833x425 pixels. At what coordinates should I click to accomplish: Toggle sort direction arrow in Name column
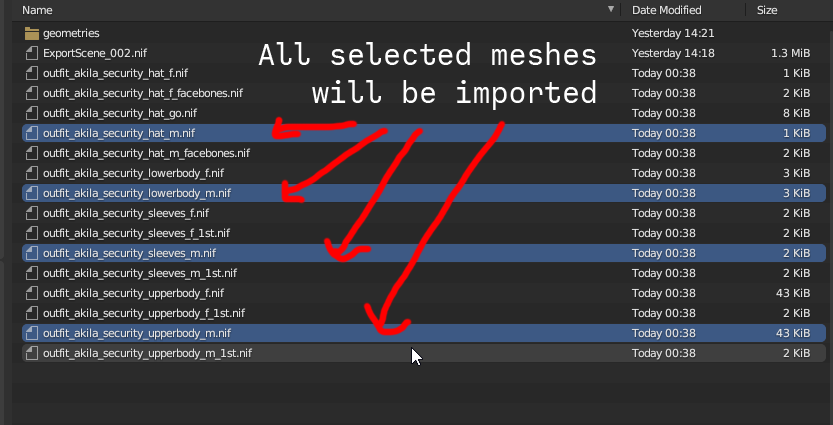click(x=611, y=9)
